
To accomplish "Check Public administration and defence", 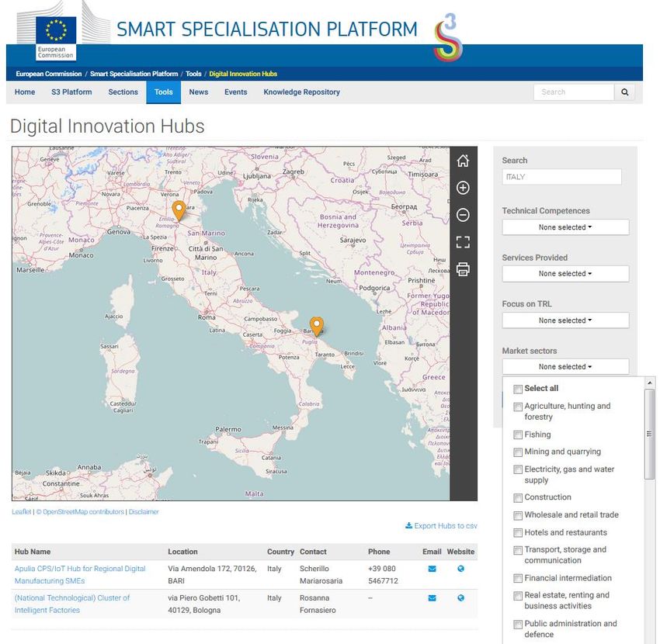I will (x=518, y=625).
